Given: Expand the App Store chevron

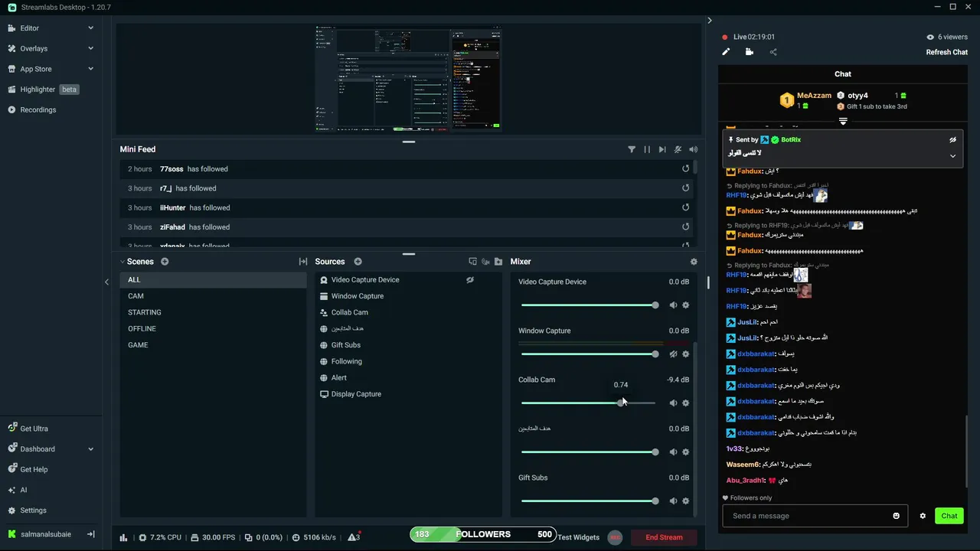Looking at the screenshot, I should tap(90, 69).
